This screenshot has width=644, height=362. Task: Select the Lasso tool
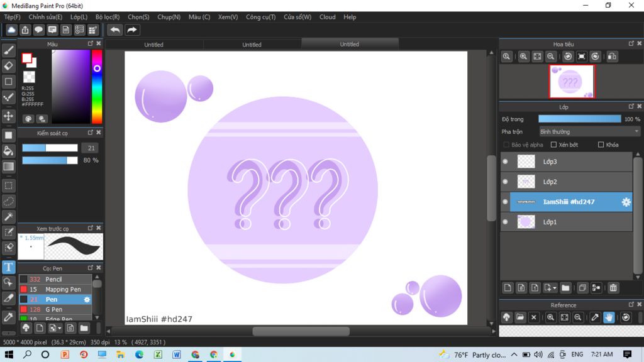point(8,201)
